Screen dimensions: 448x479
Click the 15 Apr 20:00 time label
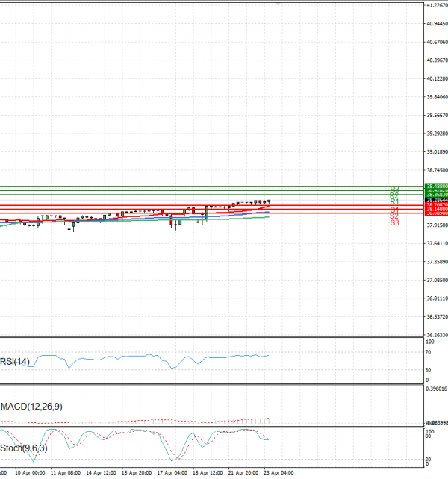point(137,473)
